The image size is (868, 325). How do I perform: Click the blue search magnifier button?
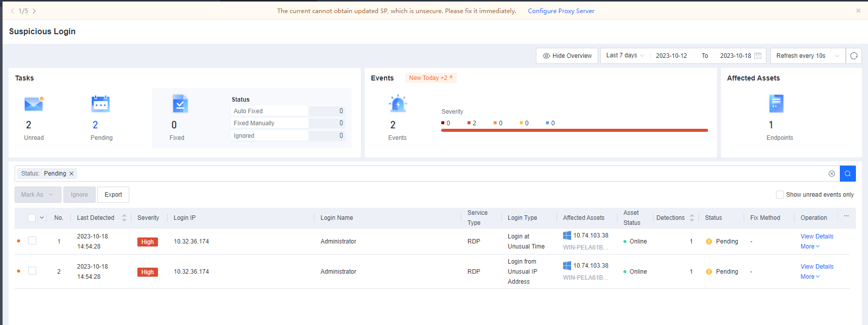point(848,174)
